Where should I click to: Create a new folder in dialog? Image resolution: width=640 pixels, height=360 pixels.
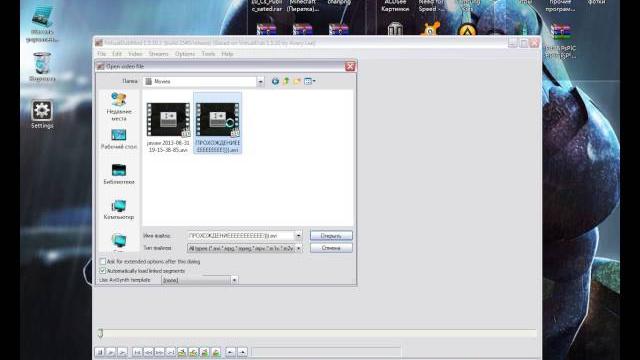coord(297,81)
